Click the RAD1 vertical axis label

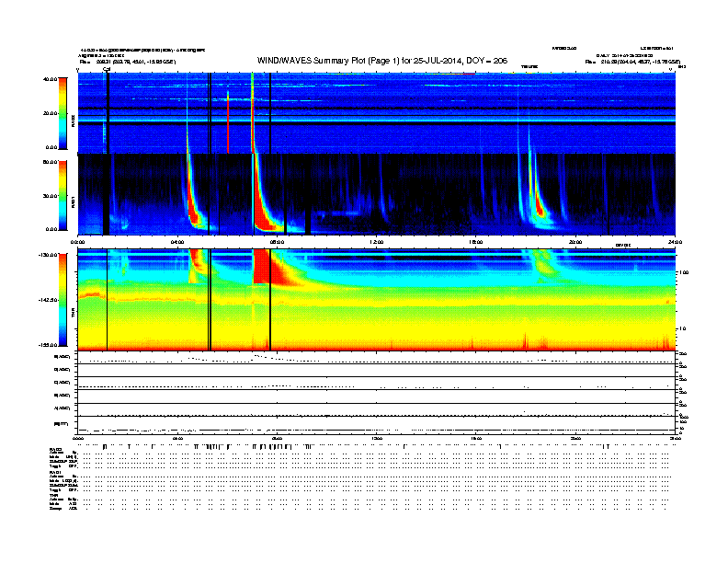click(73, 201)
